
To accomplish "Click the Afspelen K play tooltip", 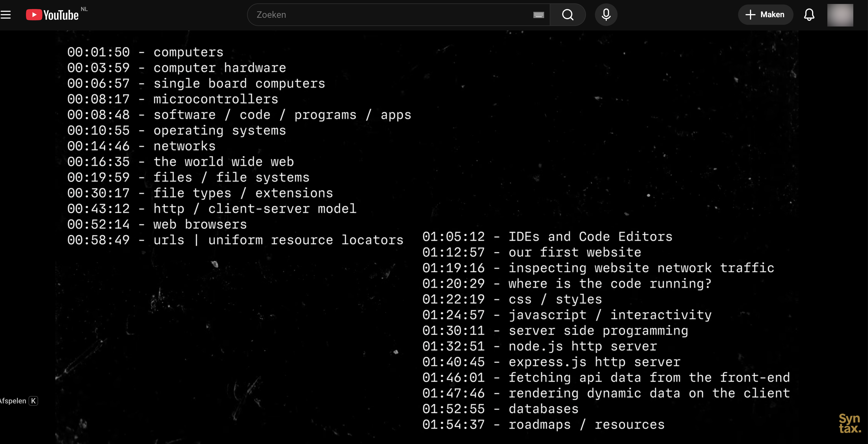I will [x=19, y=401].
